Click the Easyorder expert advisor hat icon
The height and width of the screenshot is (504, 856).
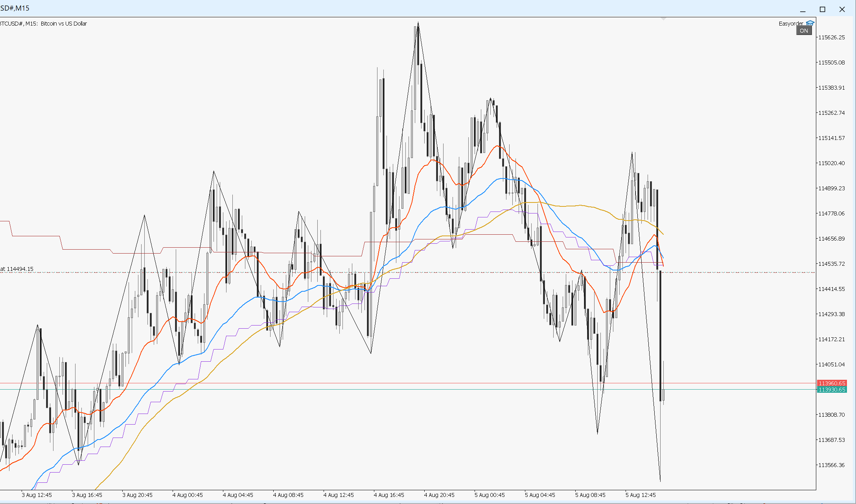tap(810, 23)
